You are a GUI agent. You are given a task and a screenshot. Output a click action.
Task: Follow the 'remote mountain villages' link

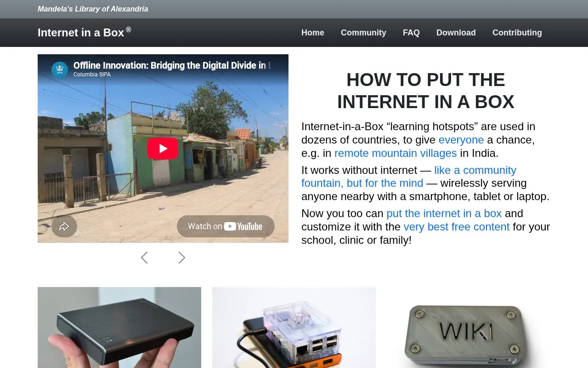point(396,153)
